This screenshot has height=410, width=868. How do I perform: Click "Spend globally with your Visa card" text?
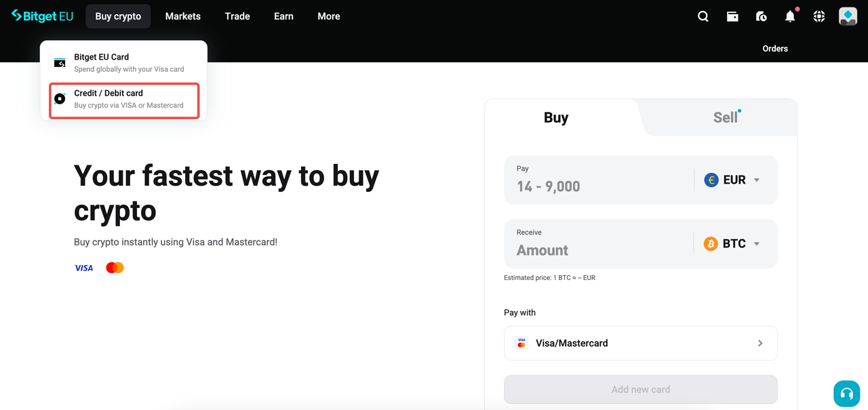[129, 69]
